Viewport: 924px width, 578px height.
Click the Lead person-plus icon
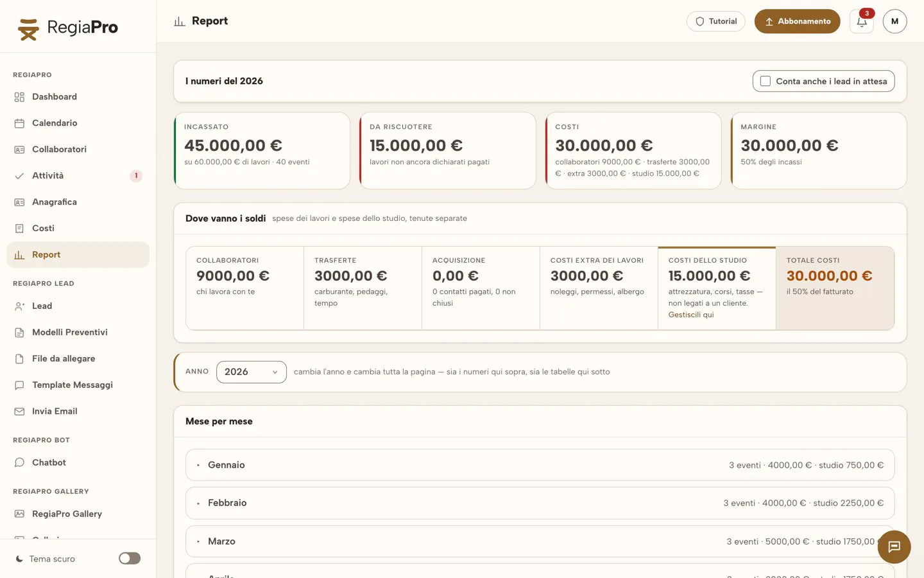coord(19,306)
